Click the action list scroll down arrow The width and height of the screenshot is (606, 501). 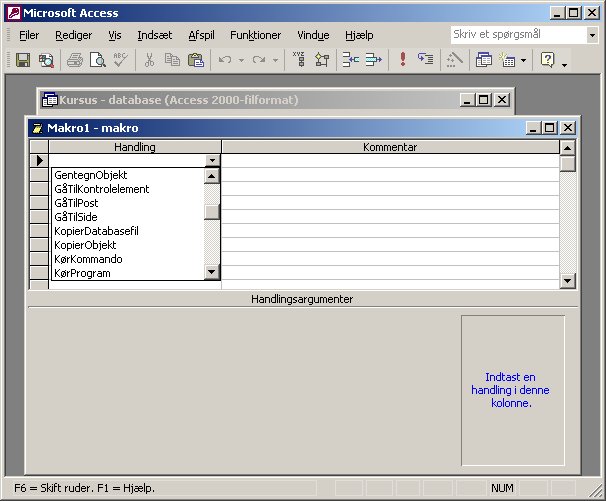(x=211, y=272)
